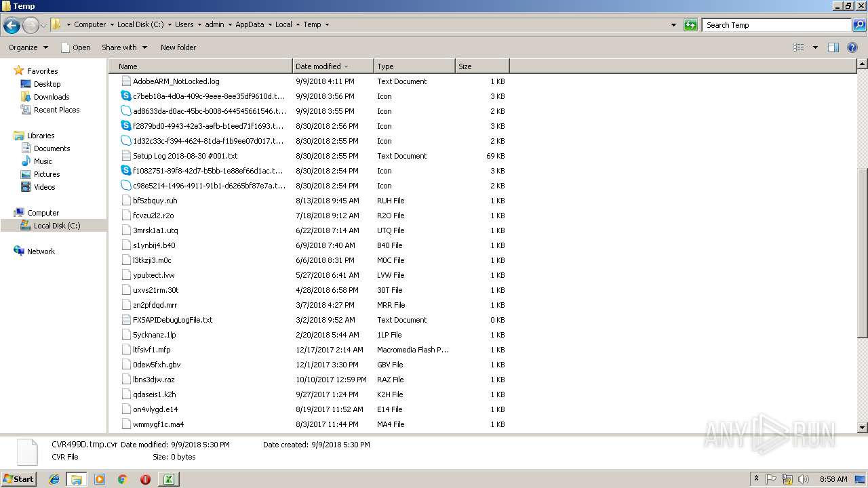Open address bar history dropdown
This screenshot has height=488, width=868.
pos(673,25)
